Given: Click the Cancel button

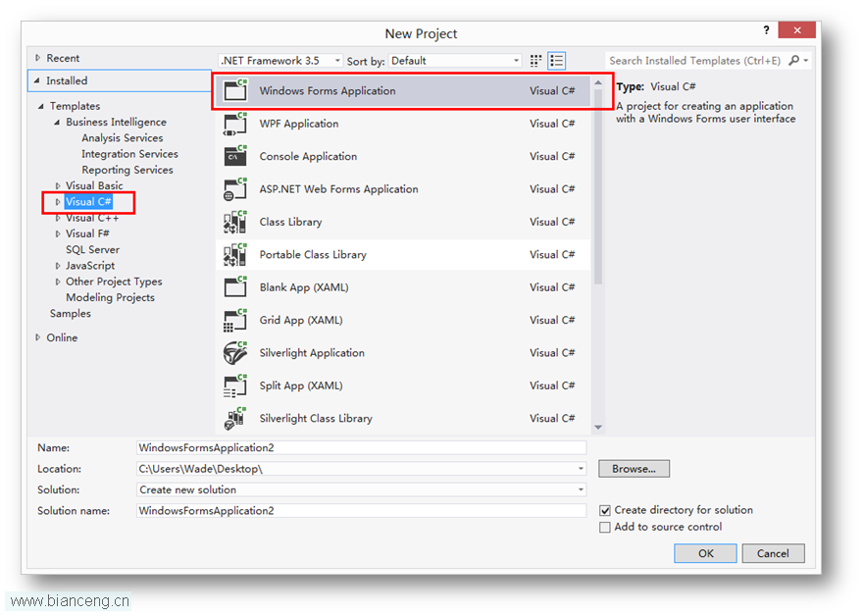Looking at the screenshot, I should (x=773, y=553).
